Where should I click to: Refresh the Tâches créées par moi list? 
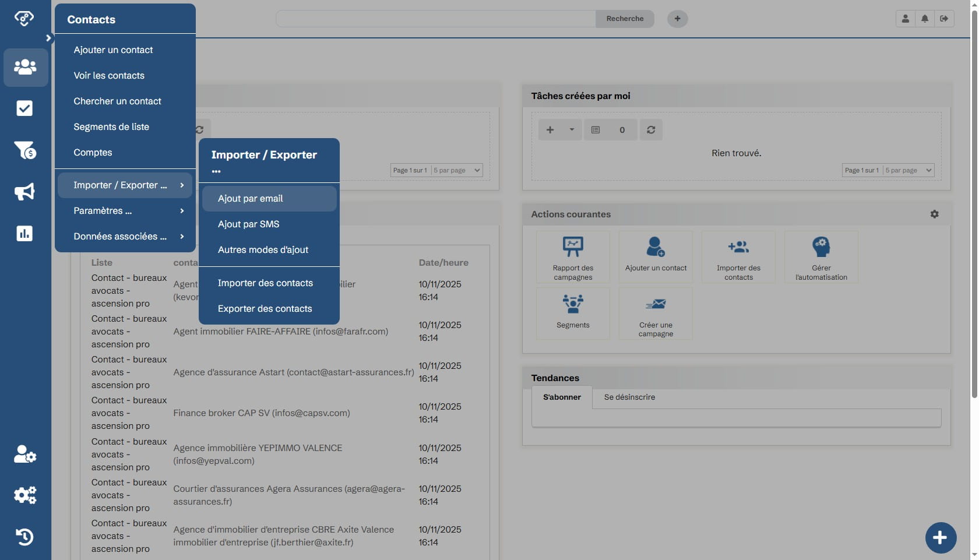click(x=651, y=130)
